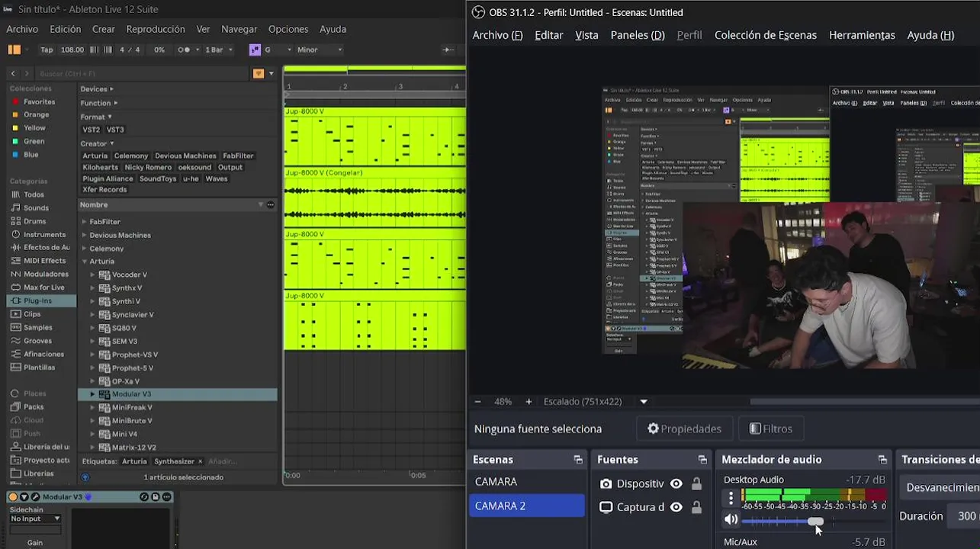
Task: Open OBS Vista menu
Action: pyautogui.click(x=586, y=35)
